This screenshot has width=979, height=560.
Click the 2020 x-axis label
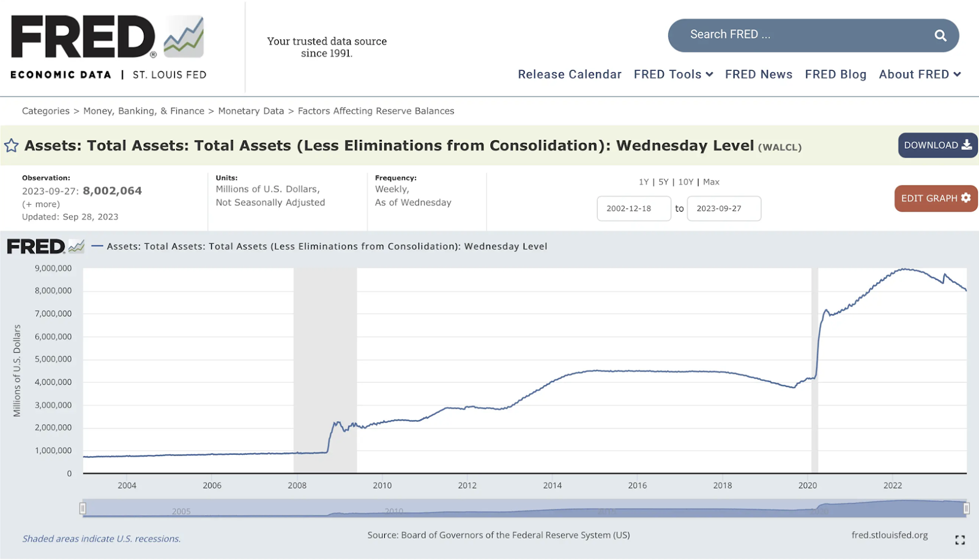[x=808, y=485]
